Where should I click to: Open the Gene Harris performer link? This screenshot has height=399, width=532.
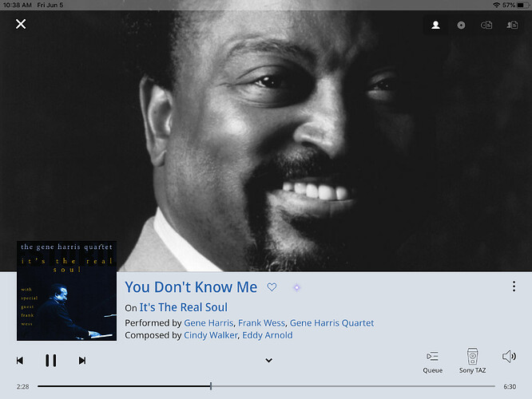pos(208,323)
